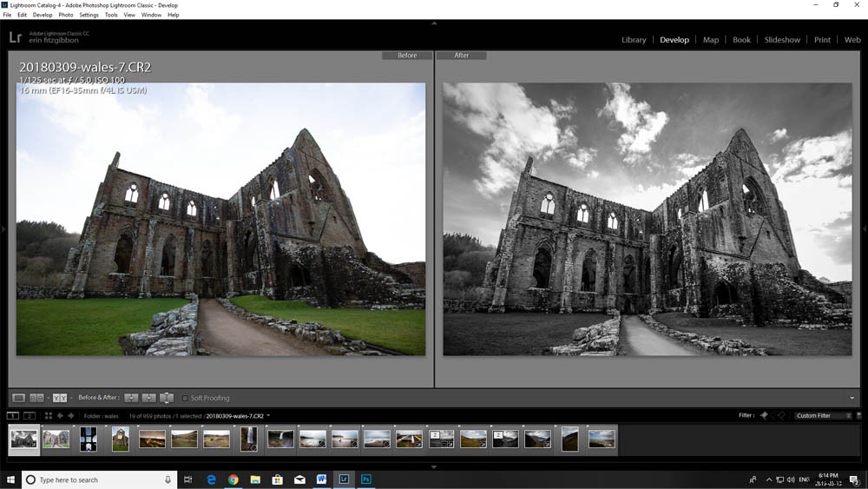Collapse filmstrip panel arrow at bottom
868x489 pixels.
(x=434, y=466)
